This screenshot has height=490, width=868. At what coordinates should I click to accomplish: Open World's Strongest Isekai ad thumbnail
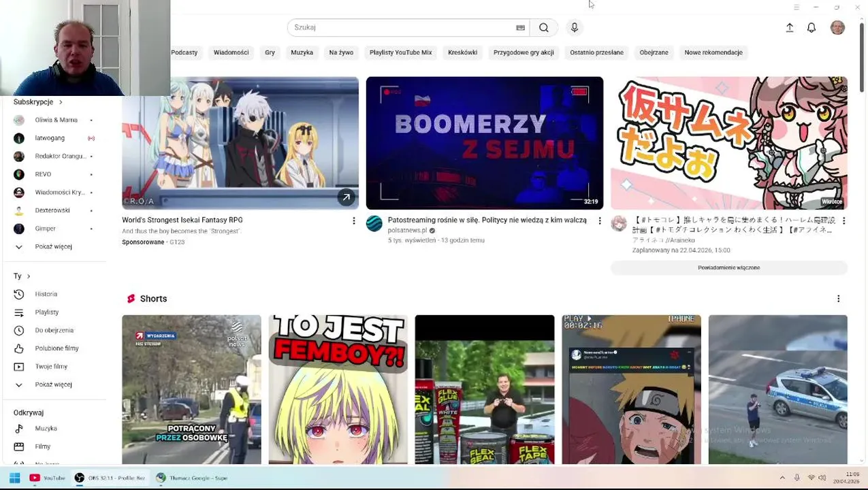[x=240, y=143]
